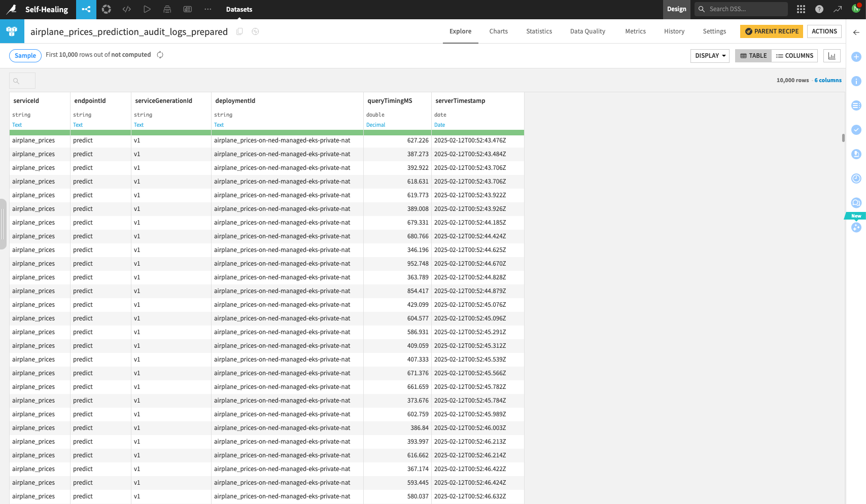Click the PARENT RECIPE button
Image resolution: width=866 pixels, height=504 pixels.
click(771, 31)
